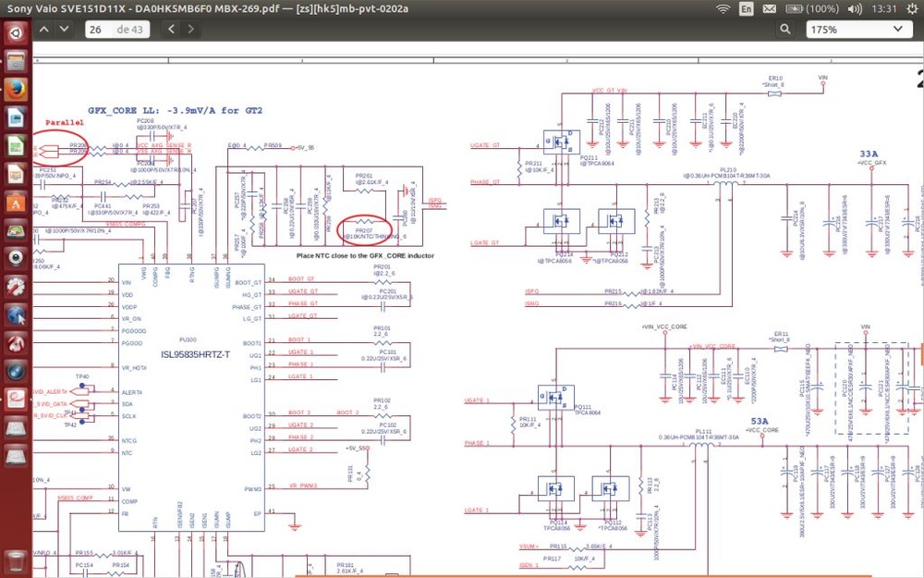Open LibreOffice Writer from the dock
The width and height of the screenshot is (924, 578).
[x=16, y=117]
